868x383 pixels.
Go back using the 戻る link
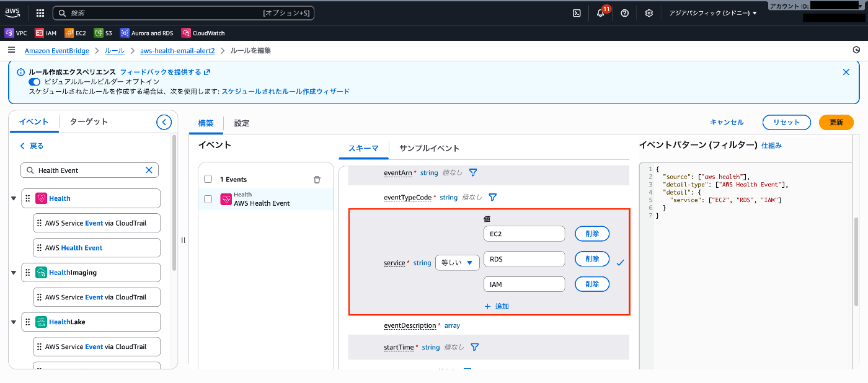[x=32, y=146]
